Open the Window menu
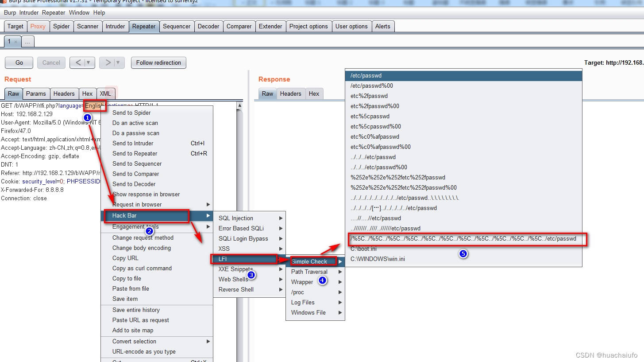This screenshot has width=644, height=362. (79, 12)
